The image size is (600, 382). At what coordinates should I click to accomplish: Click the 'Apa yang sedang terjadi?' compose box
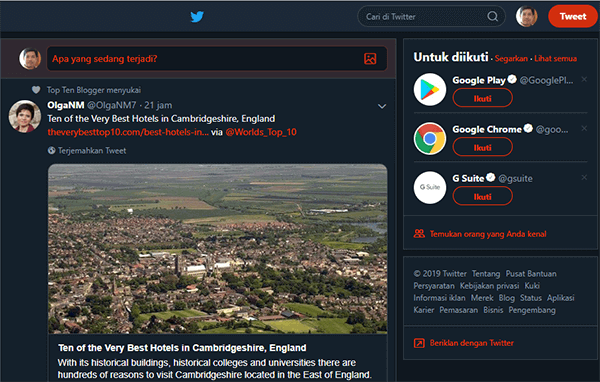point(217,59)
